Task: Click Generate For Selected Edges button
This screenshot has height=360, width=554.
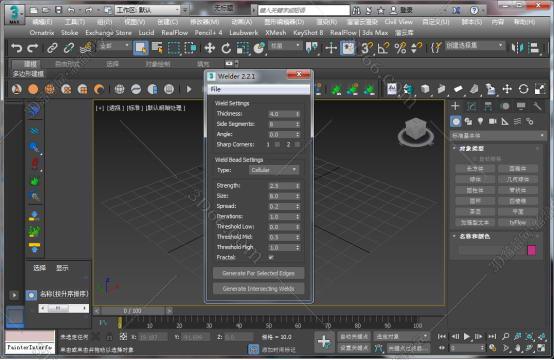Action: (259, 273)
